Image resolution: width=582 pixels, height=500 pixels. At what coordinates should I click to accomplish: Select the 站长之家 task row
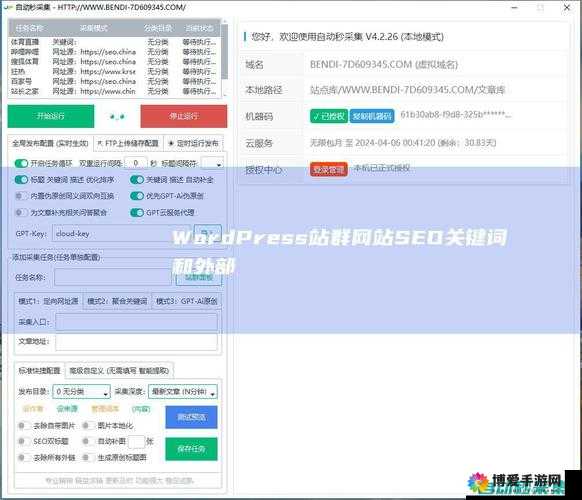[114, 91]
